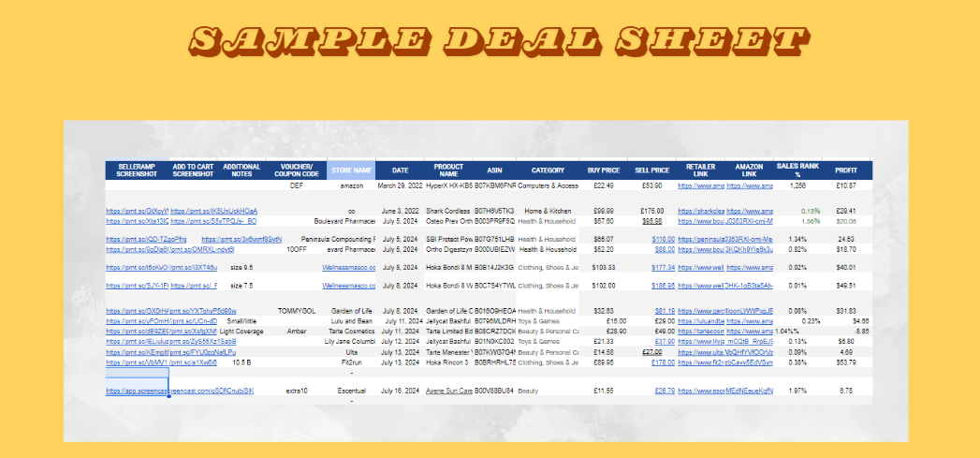Select the 'Small/little' notes cell
Screen dimensions: 980x458
pyautogui.click(x=241, y=321)
